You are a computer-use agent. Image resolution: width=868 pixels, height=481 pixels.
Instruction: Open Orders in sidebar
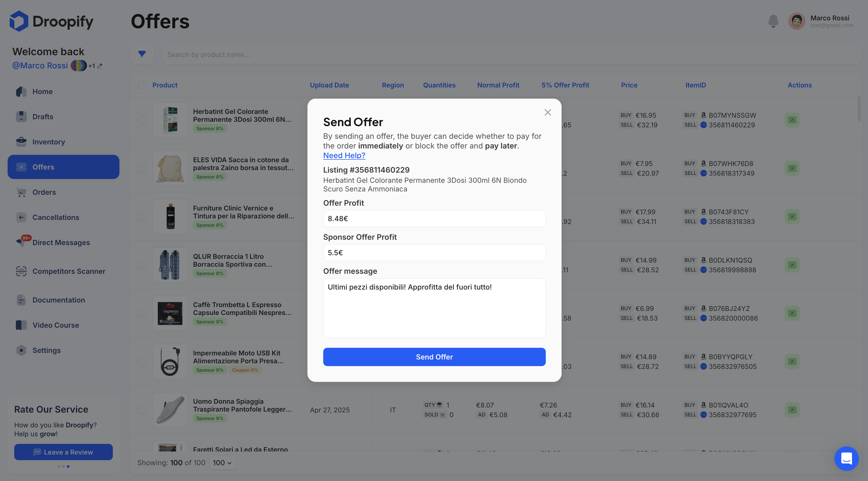63,192
